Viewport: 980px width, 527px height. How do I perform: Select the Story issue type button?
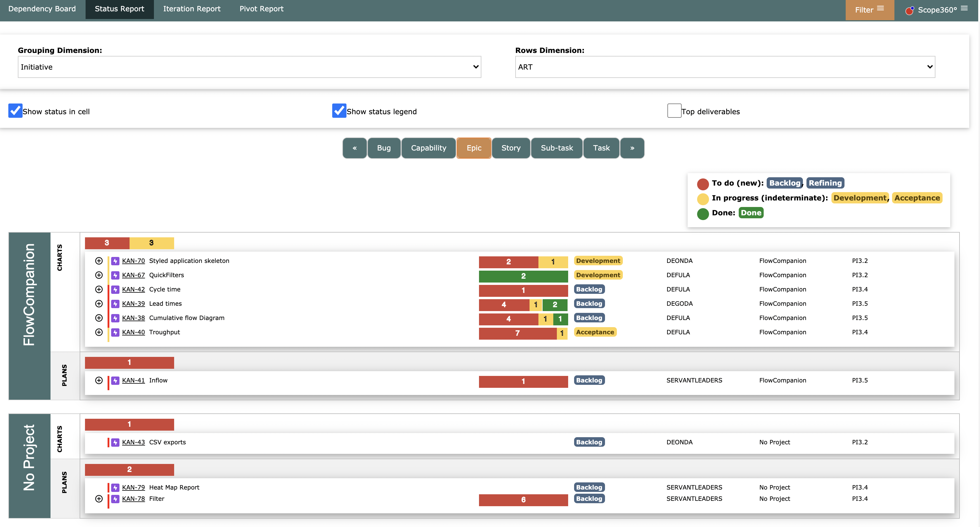point(511,148)
